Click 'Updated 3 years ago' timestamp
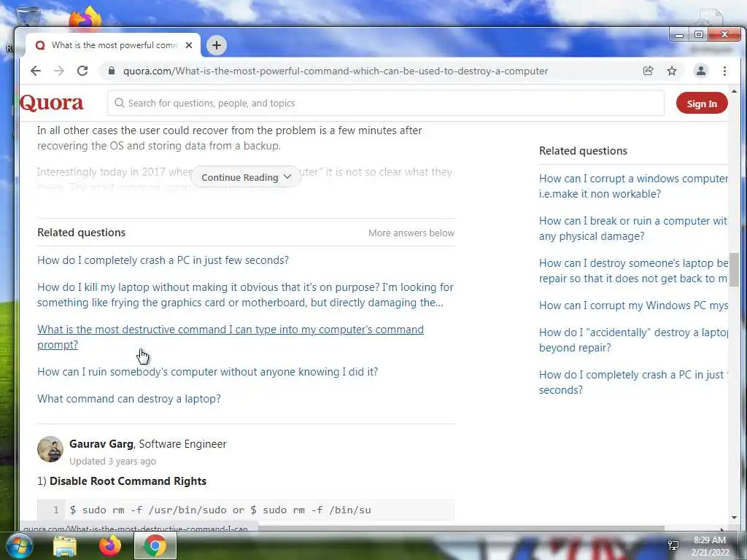The width and height of the screenshot is (747, 560). coord(112,461)
